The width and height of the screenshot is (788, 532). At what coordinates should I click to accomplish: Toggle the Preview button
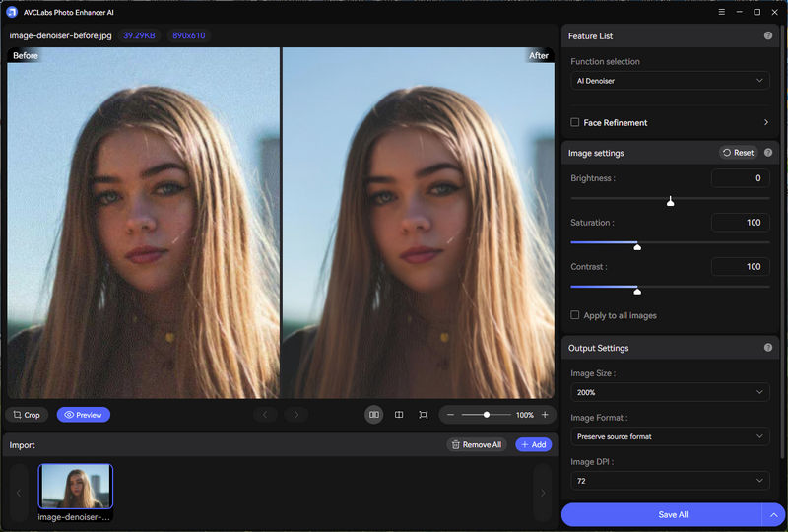(83, 415)
